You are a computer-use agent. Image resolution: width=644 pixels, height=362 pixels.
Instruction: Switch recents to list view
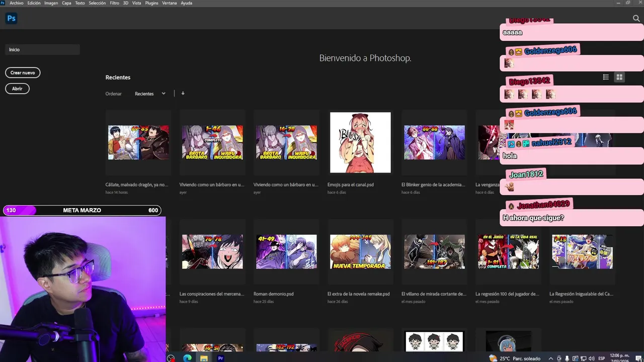coord(606,77)
